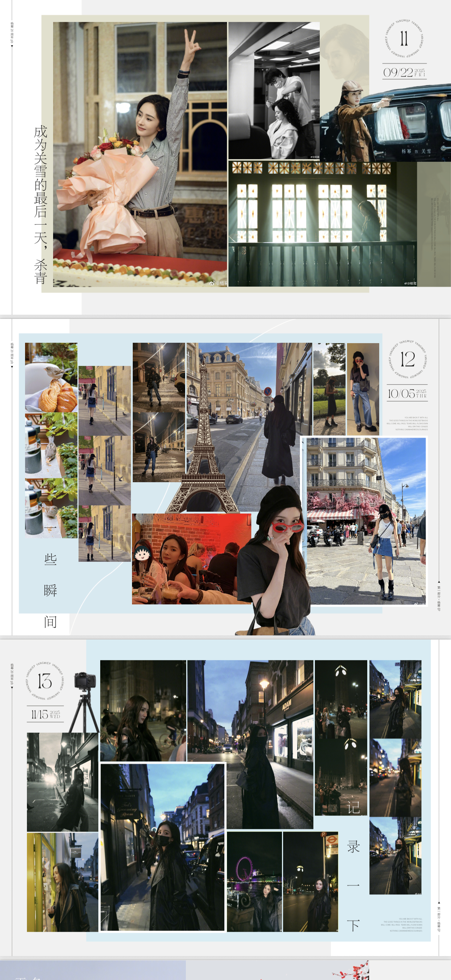
Task: Open the red-lit bar photo with cartoon sticker
Action: 191,559
